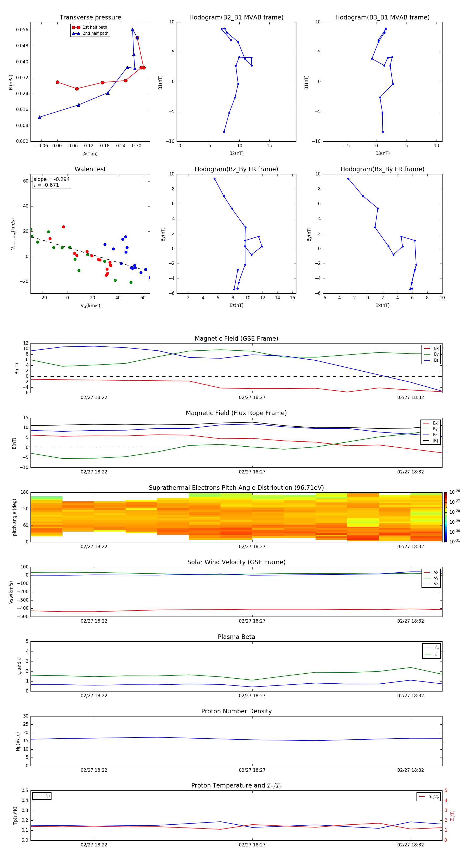
Task: Click 'Solar Wind Velocity (GSE Frame)' title
Action: [236, 562]
